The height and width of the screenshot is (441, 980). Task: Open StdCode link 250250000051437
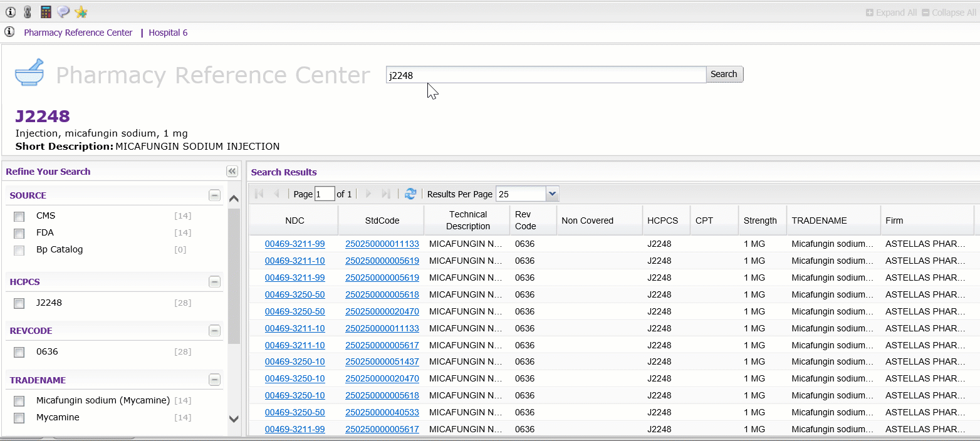[x=382, y=361]
